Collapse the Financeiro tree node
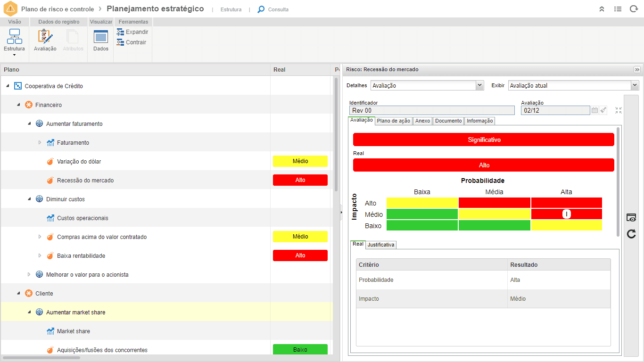Viewport: 644px width, 362px height. pos(18,105)
